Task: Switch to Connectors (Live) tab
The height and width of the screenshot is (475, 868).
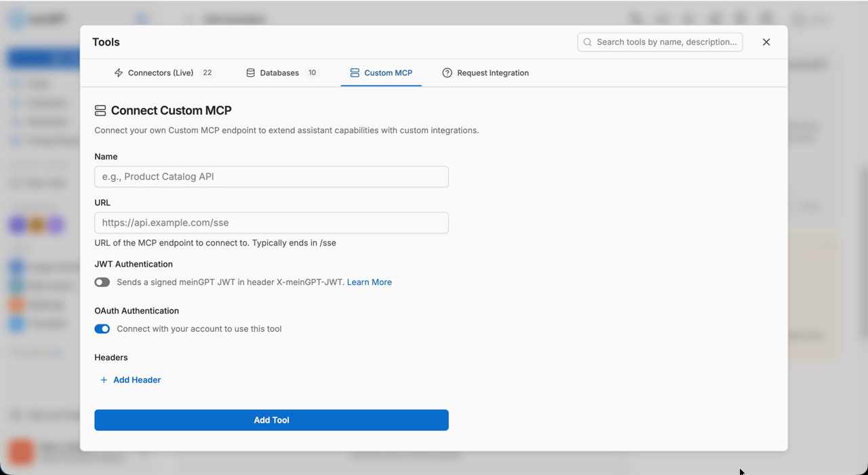Action: [x=164, y=73]
